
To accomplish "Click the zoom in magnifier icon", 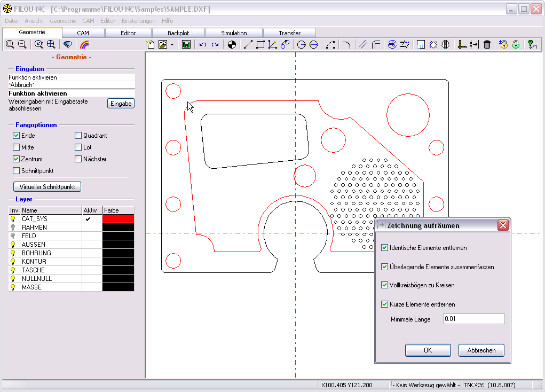I will (x=10, y=45).
